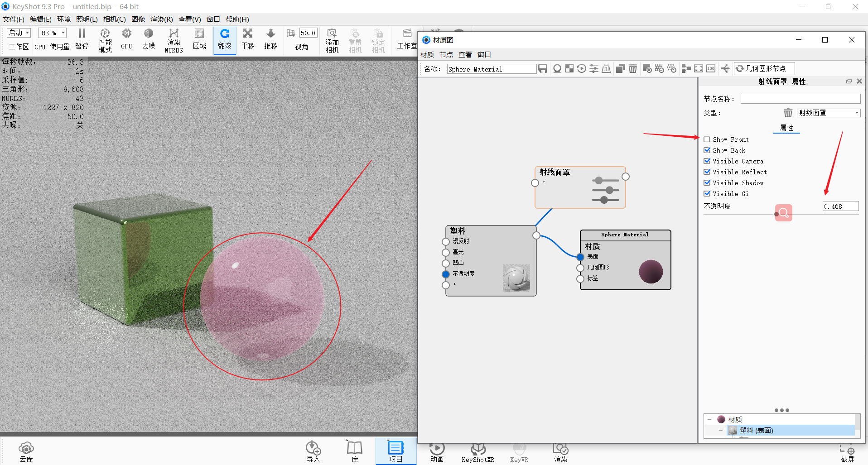Click the align nodes icon in graph toolbar
The height and width of the screenshot is (465, 868).
[x=686, y=68]
